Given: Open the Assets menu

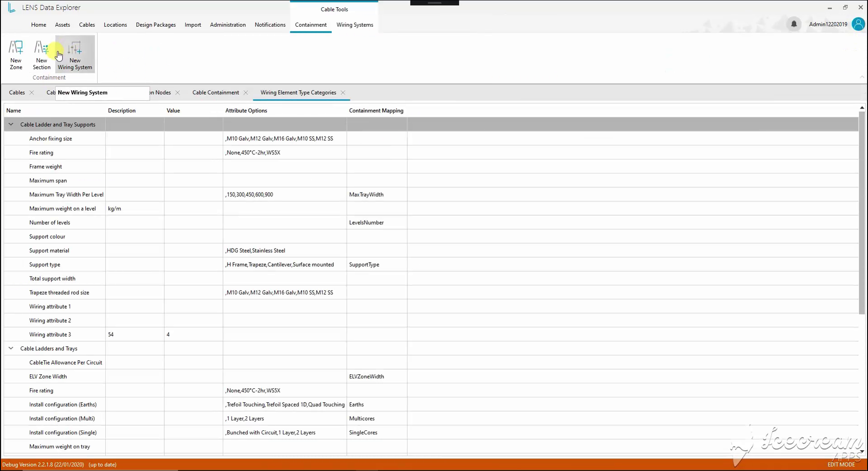Looking at the screenshot, I should (62, 25).
